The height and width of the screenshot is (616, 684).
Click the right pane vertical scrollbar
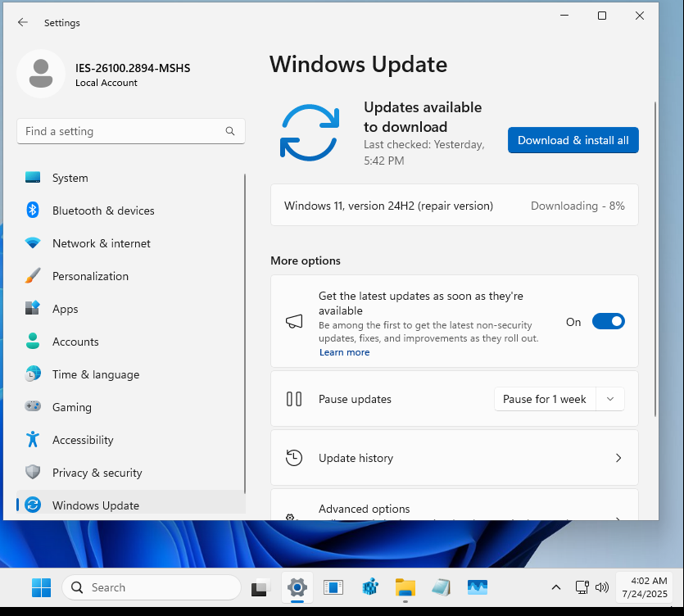(655, 259)
